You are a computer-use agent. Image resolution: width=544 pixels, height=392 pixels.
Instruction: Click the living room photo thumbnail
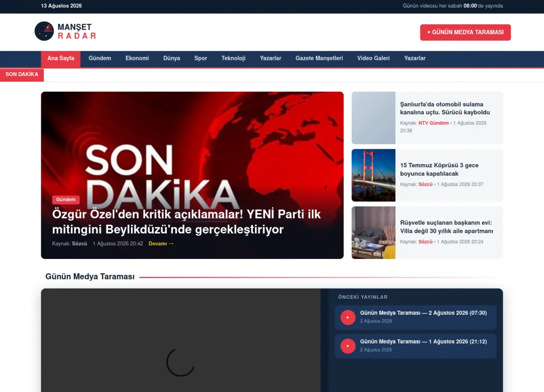(x=373, y=232)
